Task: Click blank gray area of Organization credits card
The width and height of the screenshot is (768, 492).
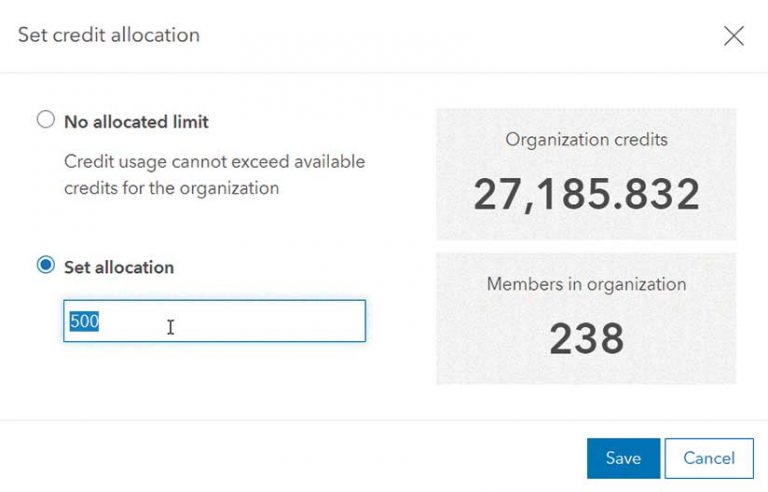Action: pyautogui.click(x=470, y=225)
